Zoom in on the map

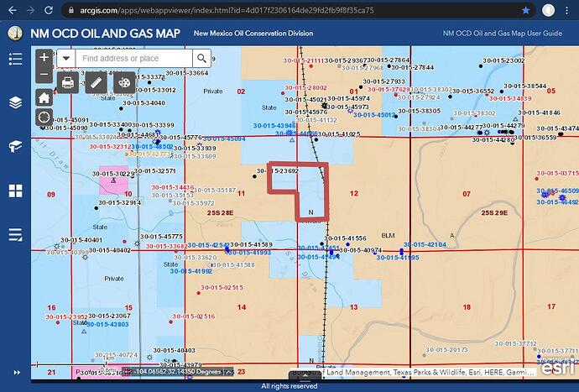pyautogui.click(x=44, y=58)
